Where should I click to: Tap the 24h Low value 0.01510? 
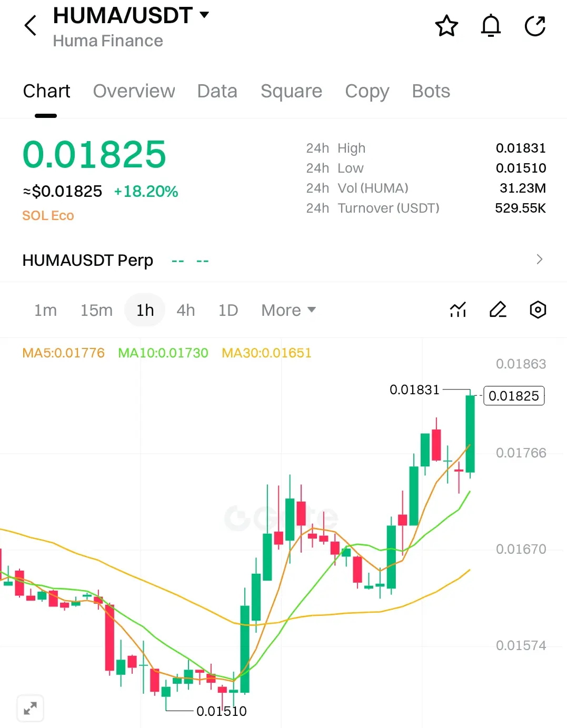(521, 168)
